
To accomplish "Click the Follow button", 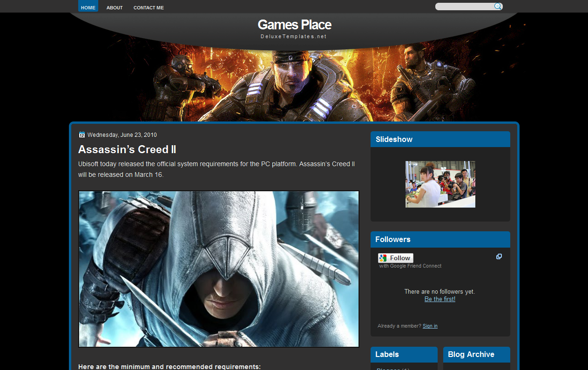I will [396, 258].
